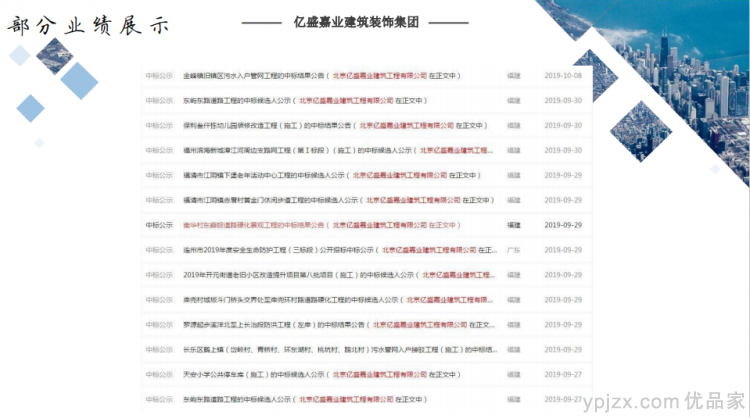
Task: Select the 部分业绩展示 title
Action: point(88,25)
